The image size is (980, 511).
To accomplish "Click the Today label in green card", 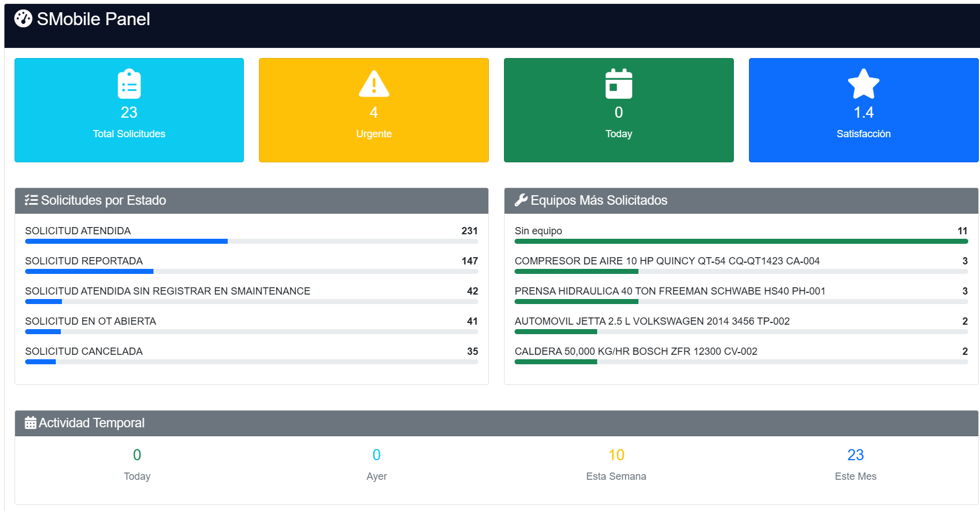I will [x=619, y=134].
